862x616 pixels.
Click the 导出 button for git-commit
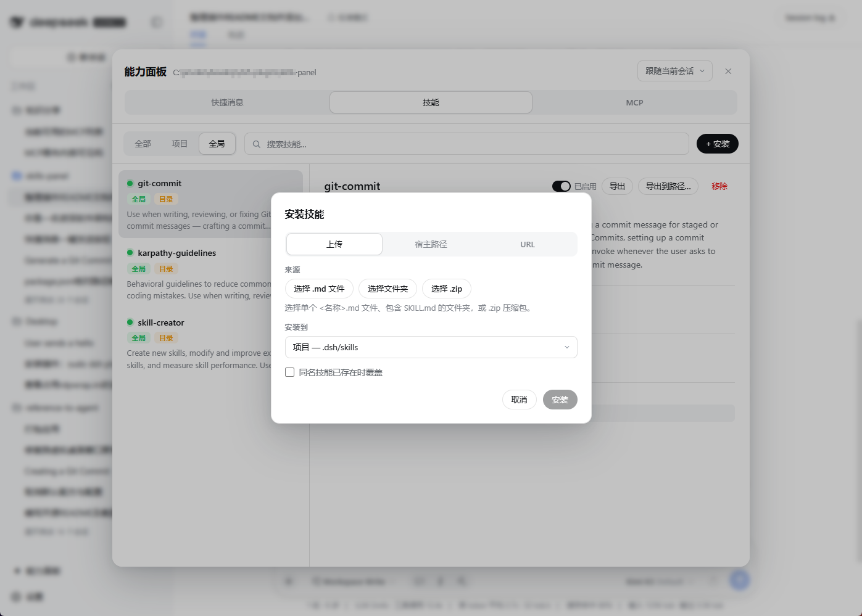[617, 186]
